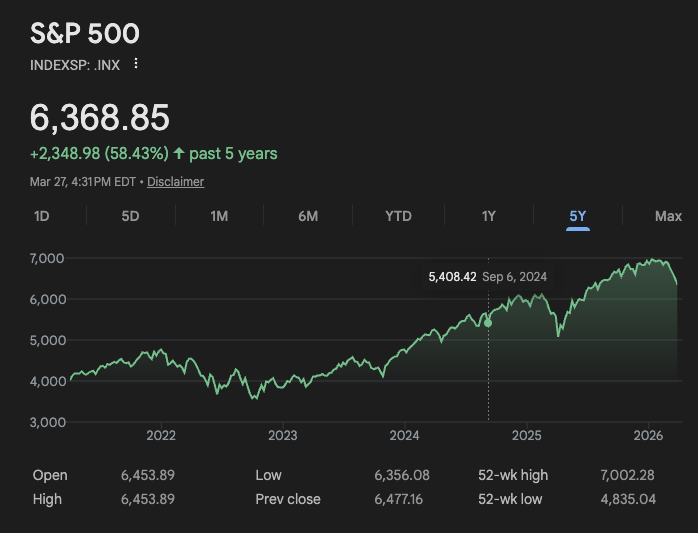
Task: Click the 6,368.85 index price
Action: 100,118
